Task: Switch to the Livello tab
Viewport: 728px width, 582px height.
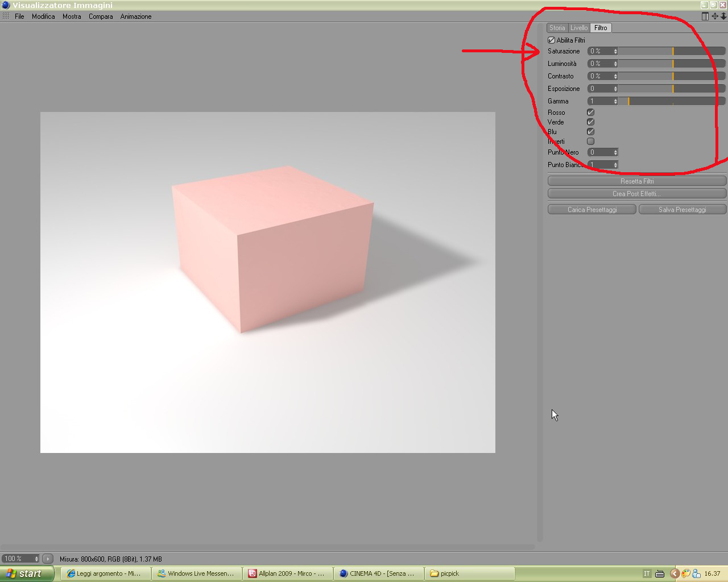Action: (x=579, y=28)
